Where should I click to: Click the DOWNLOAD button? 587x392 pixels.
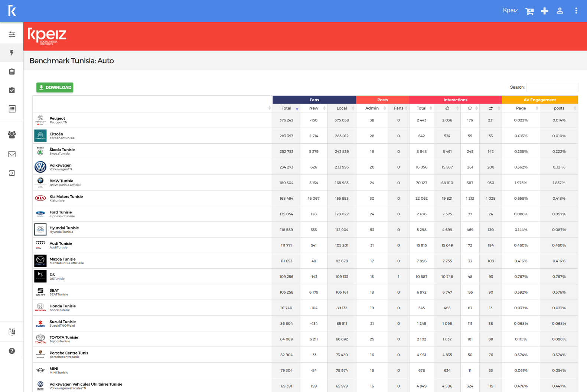(x=55, y=88)
